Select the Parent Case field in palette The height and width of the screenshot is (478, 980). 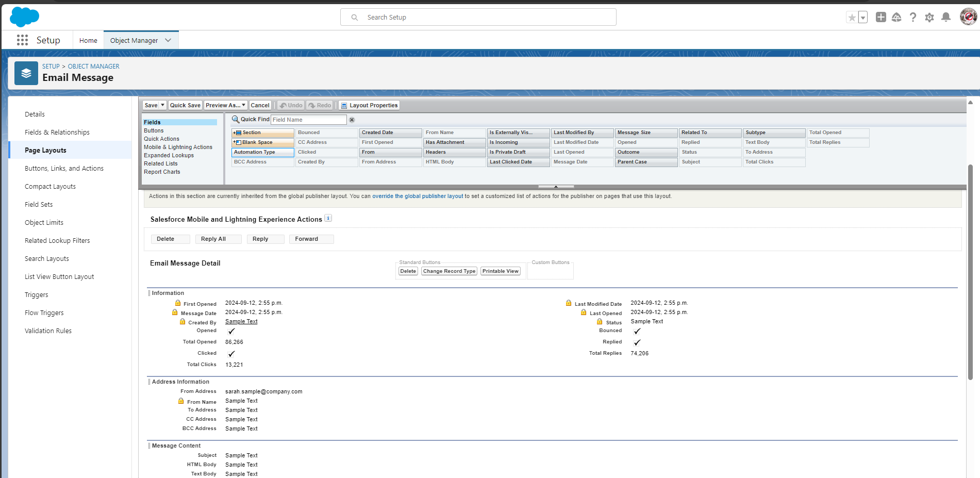point(646,162)
